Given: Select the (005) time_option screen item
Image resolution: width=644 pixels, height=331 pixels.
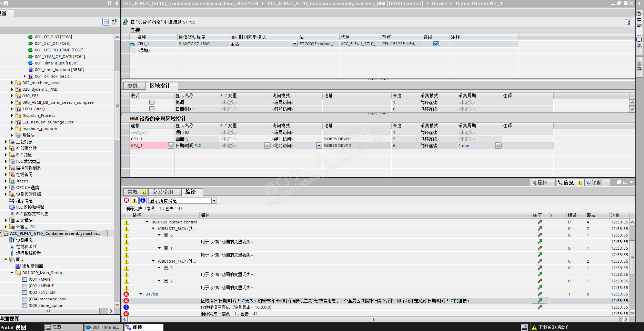Looking at the screenshot, I should tap(46, 305).
